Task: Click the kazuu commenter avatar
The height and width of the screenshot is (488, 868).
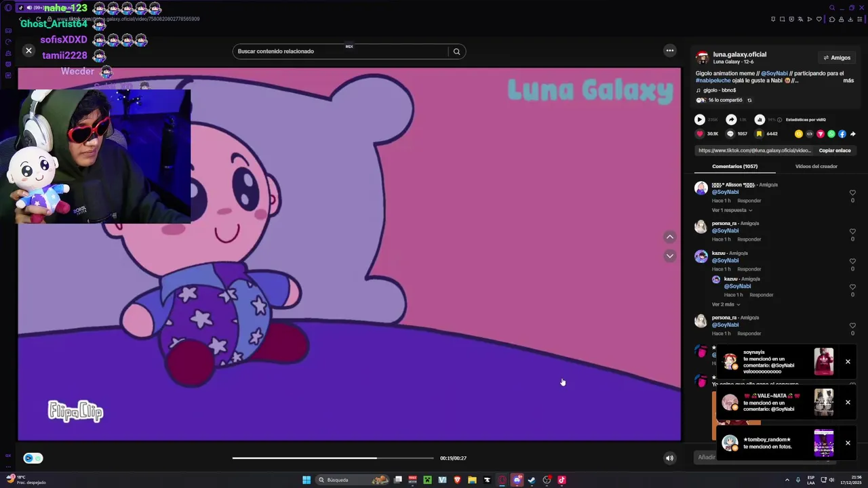Action: (x=701, y=256)
